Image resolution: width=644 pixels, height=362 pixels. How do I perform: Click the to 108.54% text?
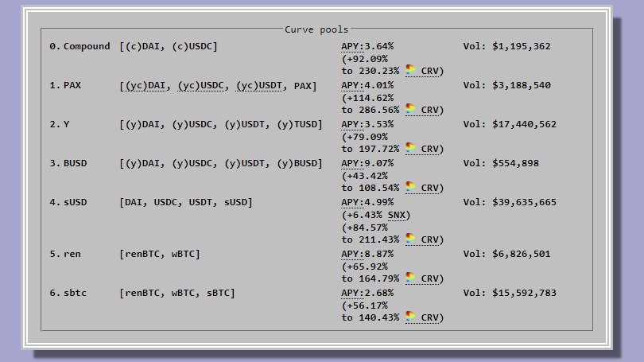click(370, 189)
